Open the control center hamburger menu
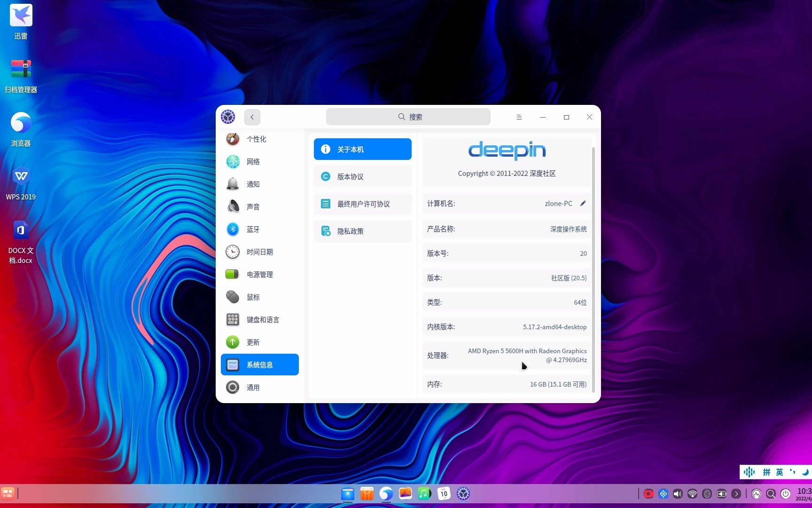The width and height of the screenshot is (812, 508). point(519,117)
